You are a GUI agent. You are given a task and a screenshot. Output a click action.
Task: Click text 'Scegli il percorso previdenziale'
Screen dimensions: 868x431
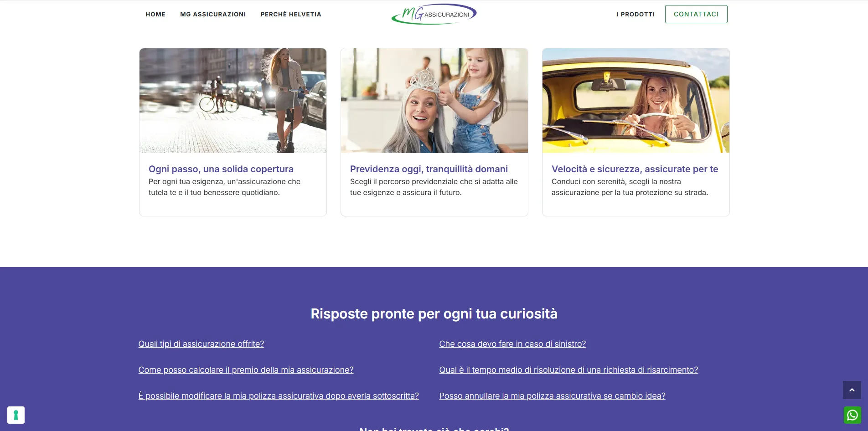(403, 181)
